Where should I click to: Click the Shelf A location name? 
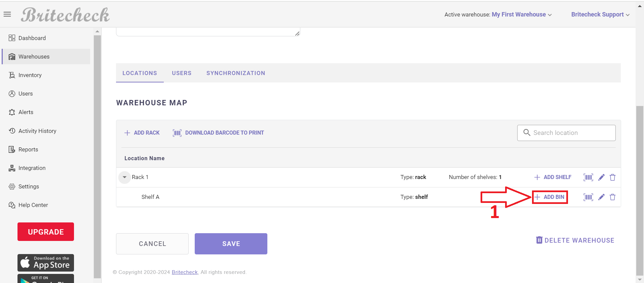150,197
